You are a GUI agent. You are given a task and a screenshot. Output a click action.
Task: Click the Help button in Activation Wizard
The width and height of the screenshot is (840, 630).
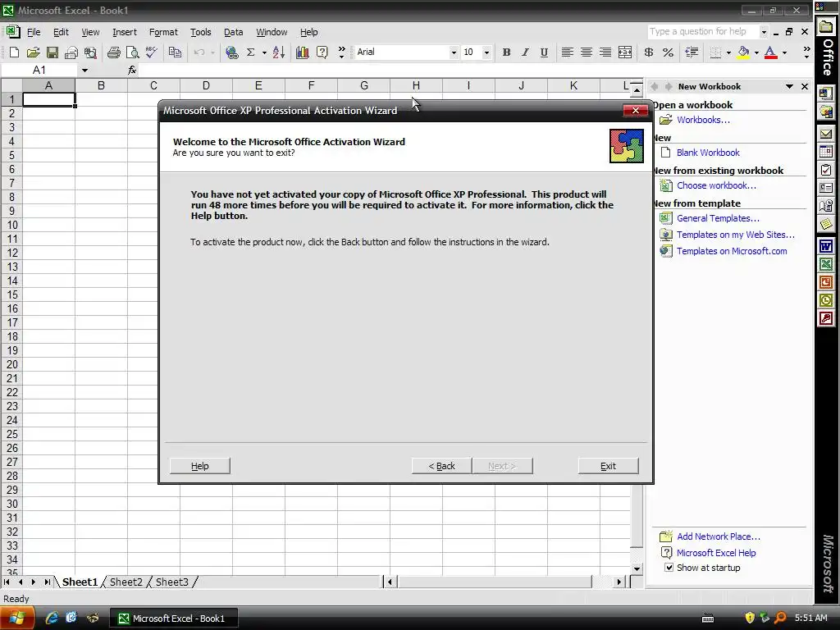[200, 466]
